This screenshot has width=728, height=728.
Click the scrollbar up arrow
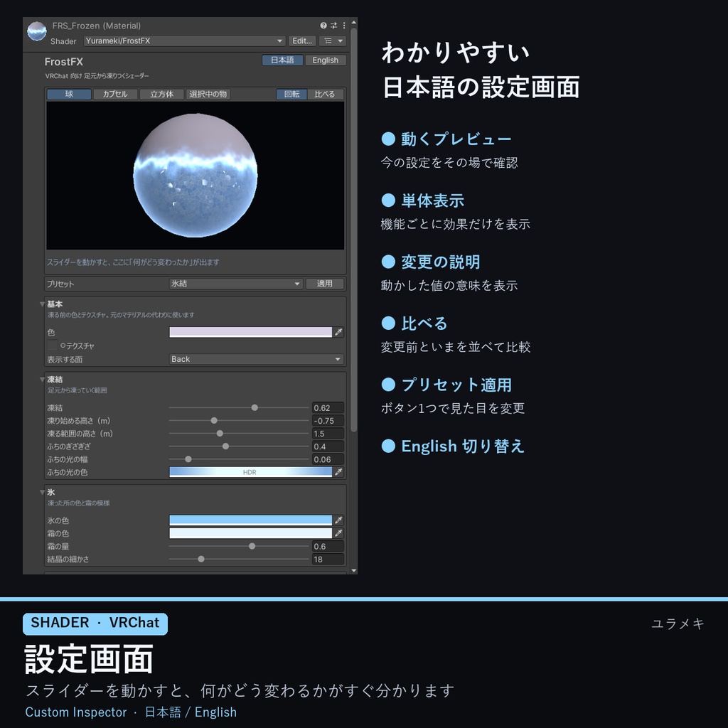click(x=354, y=22)
